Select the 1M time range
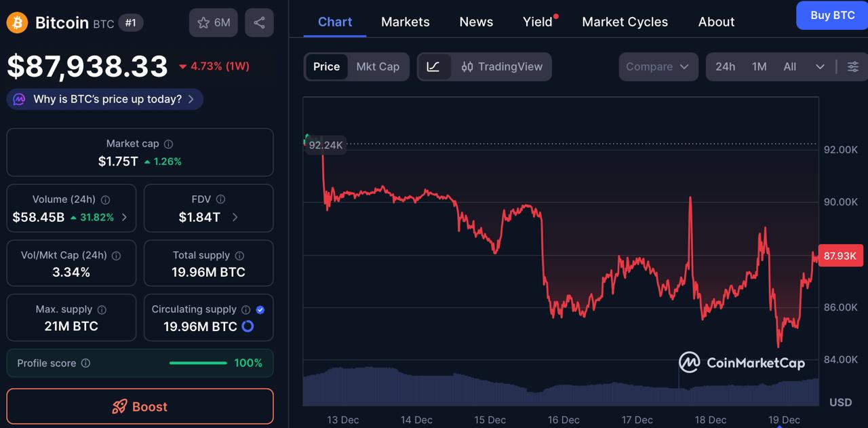 click(x=759, y=66)
